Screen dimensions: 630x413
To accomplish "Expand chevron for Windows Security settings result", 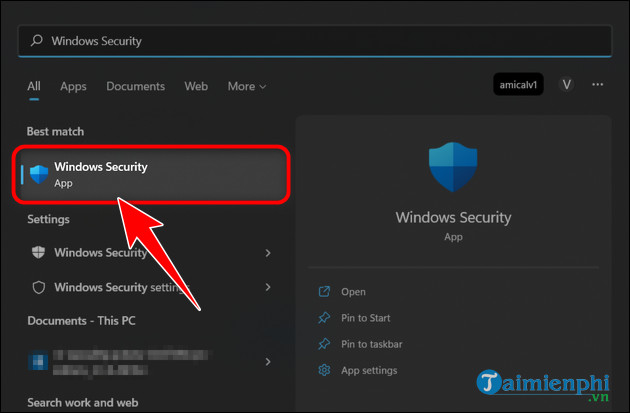I will [268, 253].
